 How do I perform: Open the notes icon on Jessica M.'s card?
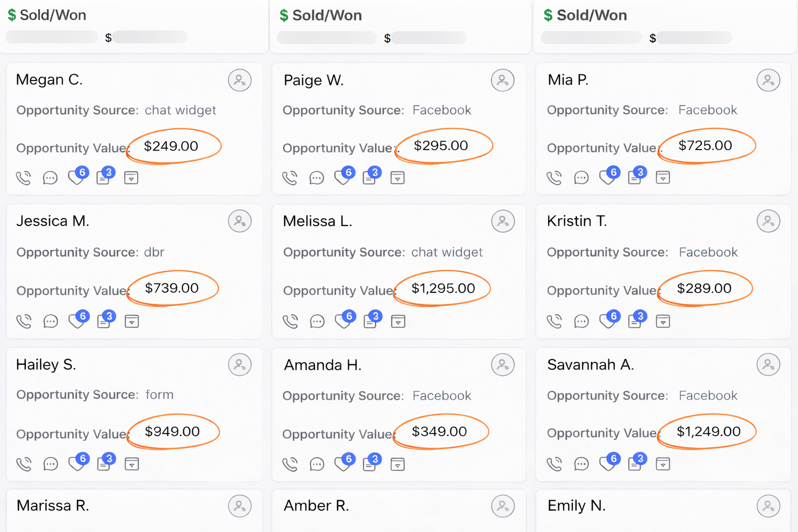pyautogui.click(x=103, y=322)
